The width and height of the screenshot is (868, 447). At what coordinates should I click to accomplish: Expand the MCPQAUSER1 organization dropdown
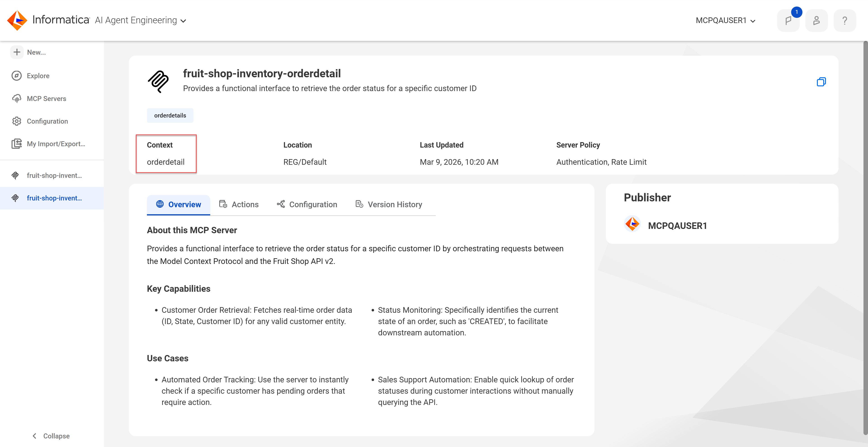click(x=725, y=20)
